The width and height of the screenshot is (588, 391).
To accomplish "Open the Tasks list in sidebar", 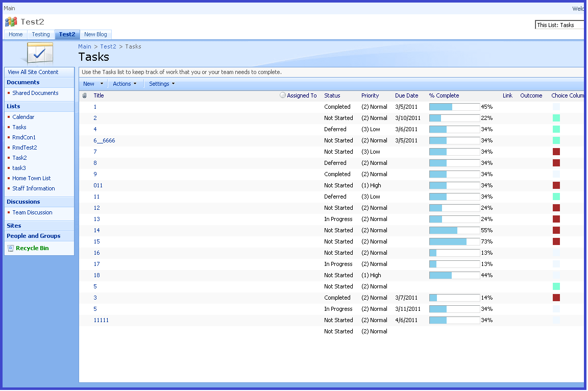I will (19, 127).
